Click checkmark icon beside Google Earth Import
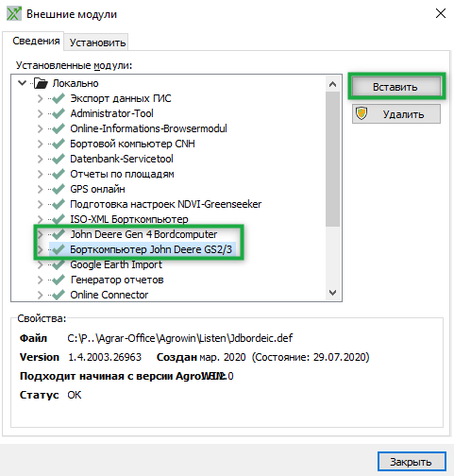This screenshot has height=476, width=454. (59, 264)
